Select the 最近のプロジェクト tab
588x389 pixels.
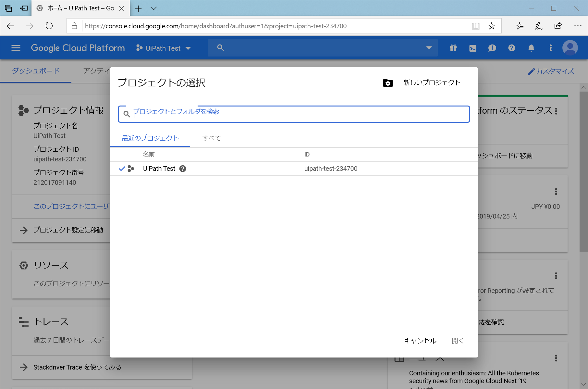tap(150, 138)
